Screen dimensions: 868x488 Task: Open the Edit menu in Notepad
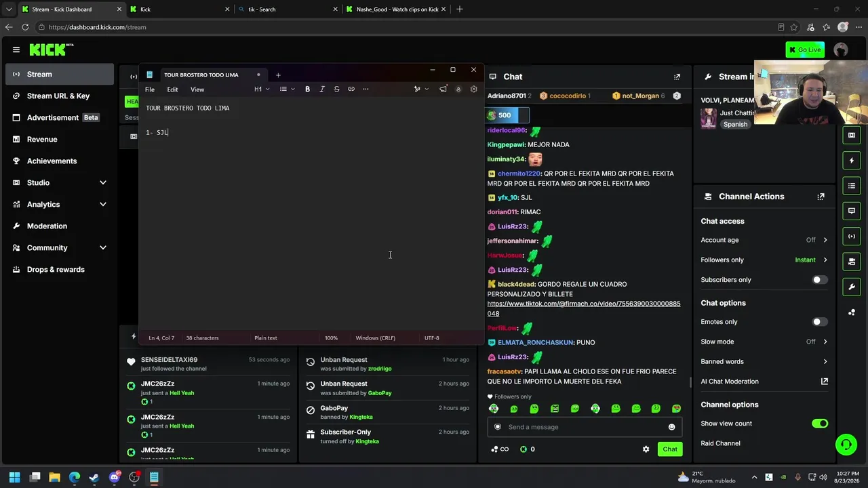[x=172, y=89]
